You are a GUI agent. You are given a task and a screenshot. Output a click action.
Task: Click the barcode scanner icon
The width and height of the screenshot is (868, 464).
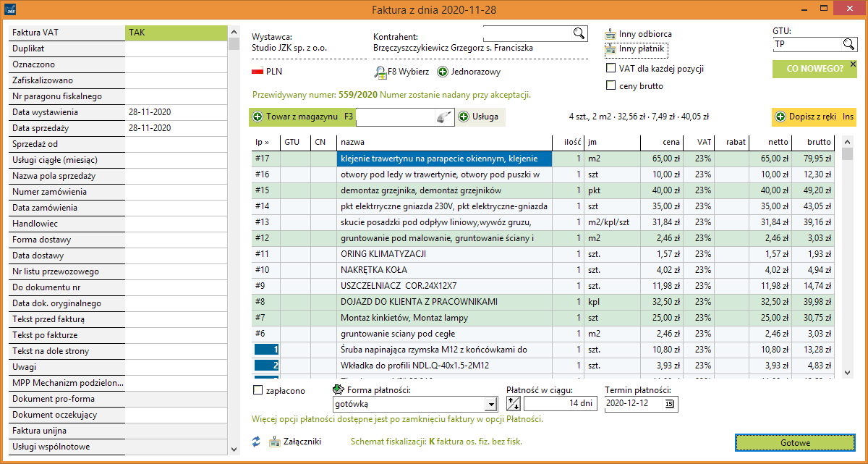(x=444, y=117)
